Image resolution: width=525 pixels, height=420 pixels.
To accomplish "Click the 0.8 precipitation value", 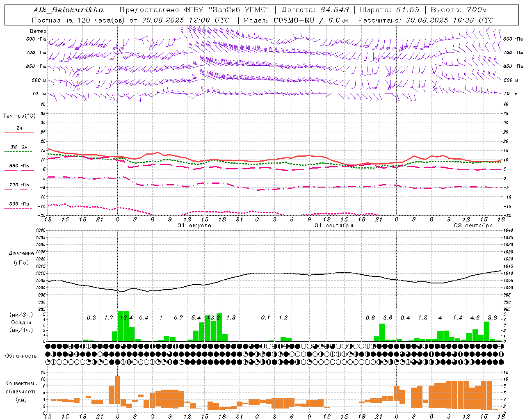I will pos(370,317).
